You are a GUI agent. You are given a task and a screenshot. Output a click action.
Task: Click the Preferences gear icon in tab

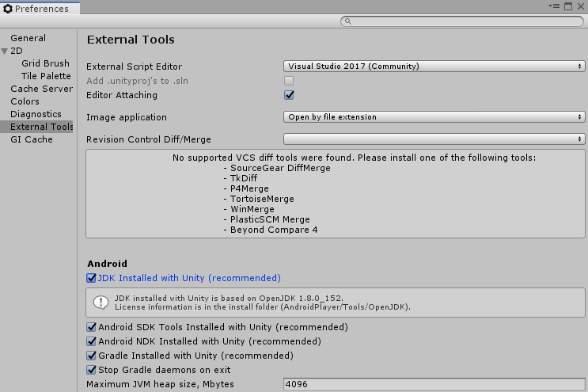point(7,8)
